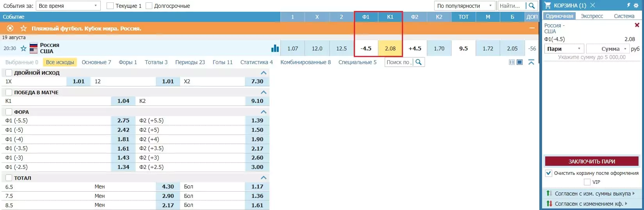
Task: Favorite the Кубок мира league with its star
Action: click(x=23, y=28)
